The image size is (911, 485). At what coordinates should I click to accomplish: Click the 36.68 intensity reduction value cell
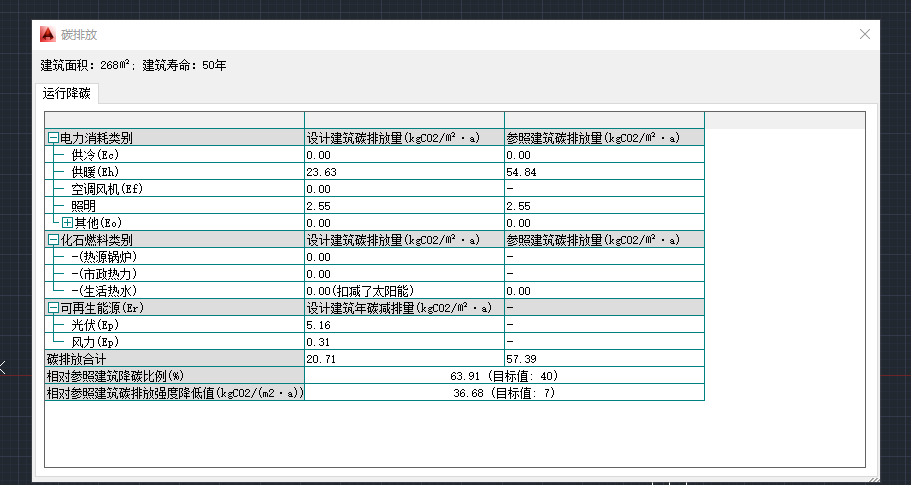coord(504,393)
